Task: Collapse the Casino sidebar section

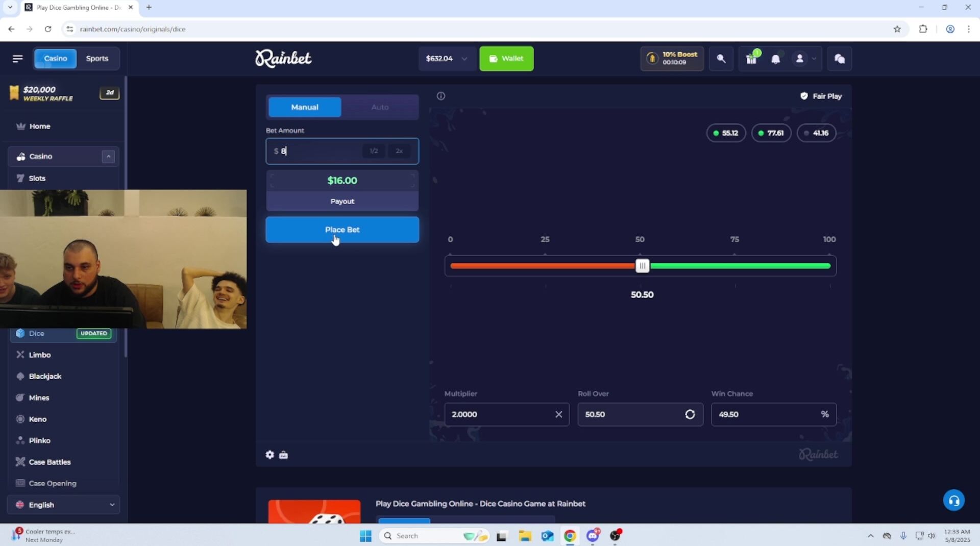Action: [108, 157]
